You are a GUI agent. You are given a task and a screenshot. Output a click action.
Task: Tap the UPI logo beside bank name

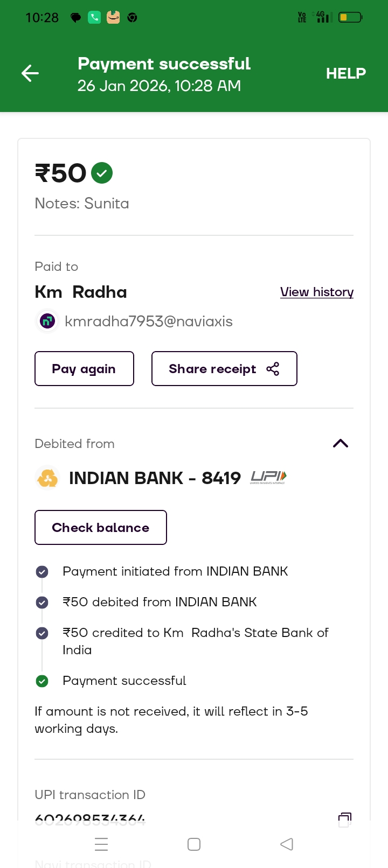[268, 477]
